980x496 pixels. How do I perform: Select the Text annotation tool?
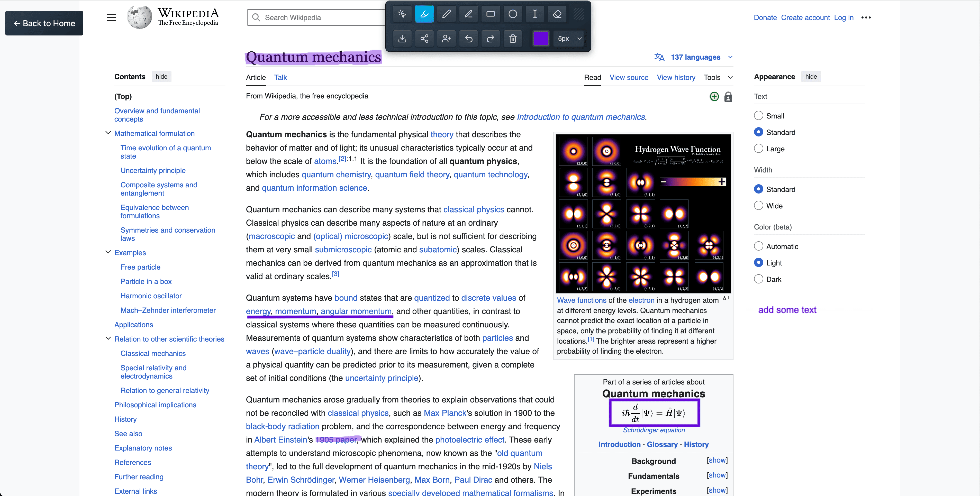point(534,14)
